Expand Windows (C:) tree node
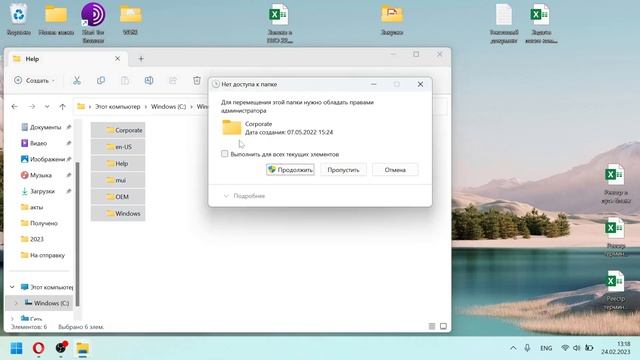The image size is (640, 360). tap(16, 303)
